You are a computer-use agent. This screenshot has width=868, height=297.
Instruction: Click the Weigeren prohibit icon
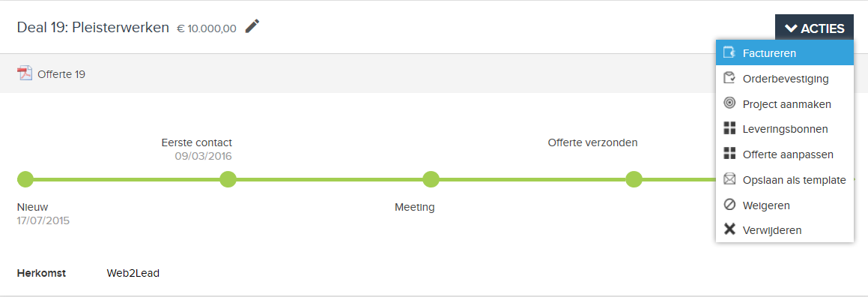729,205
